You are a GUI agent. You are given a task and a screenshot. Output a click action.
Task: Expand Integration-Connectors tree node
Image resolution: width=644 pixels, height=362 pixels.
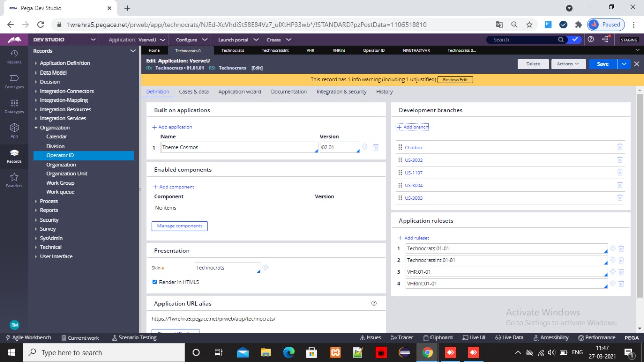(36, 91)
